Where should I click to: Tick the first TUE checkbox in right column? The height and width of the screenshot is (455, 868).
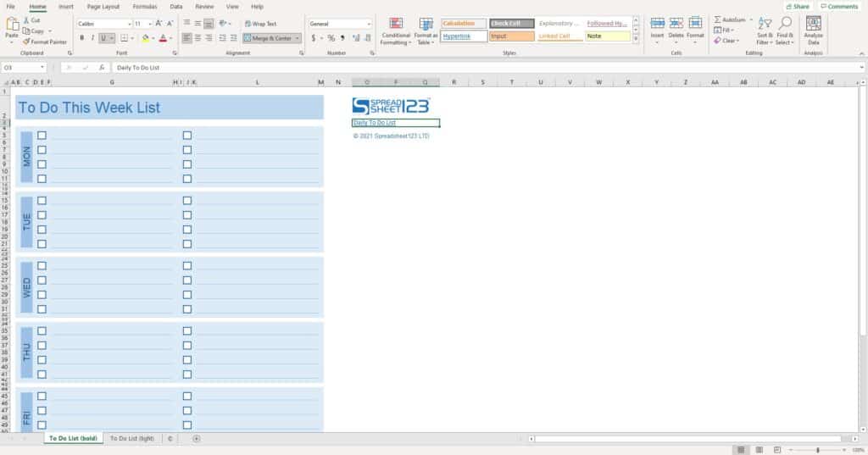[x=187, y=201]
